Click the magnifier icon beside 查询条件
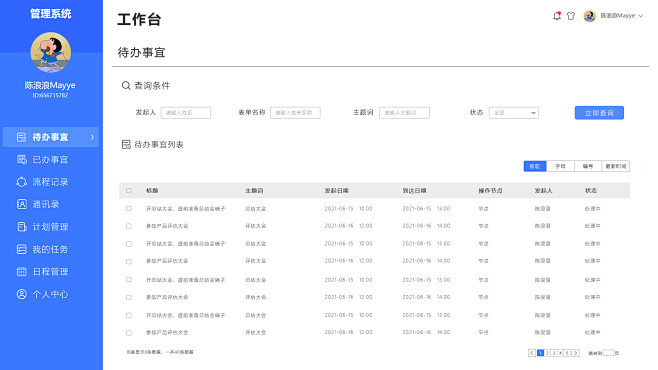 126,86
